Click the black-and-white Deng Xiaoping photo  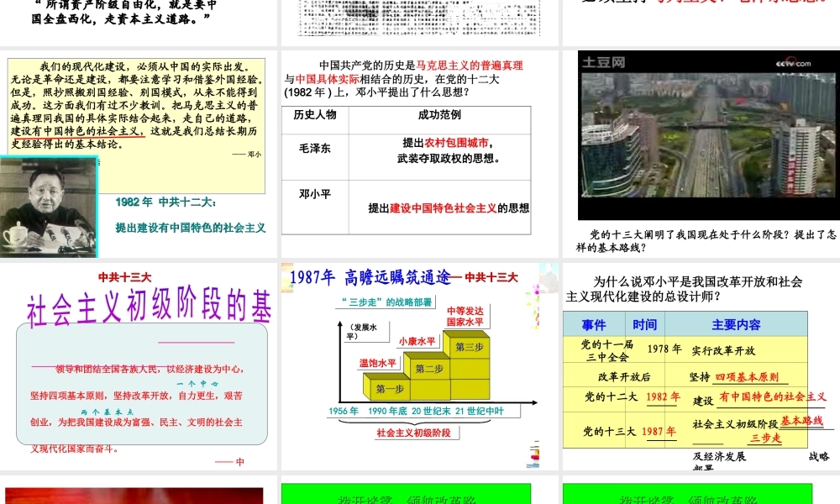coord(48,207)
